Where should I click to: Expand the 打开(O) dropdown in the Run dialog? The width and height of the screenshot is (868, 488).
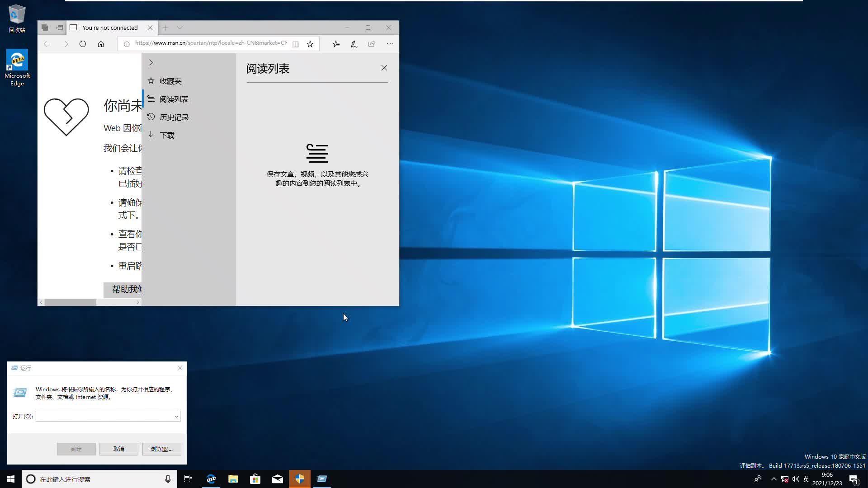(175, 416)
